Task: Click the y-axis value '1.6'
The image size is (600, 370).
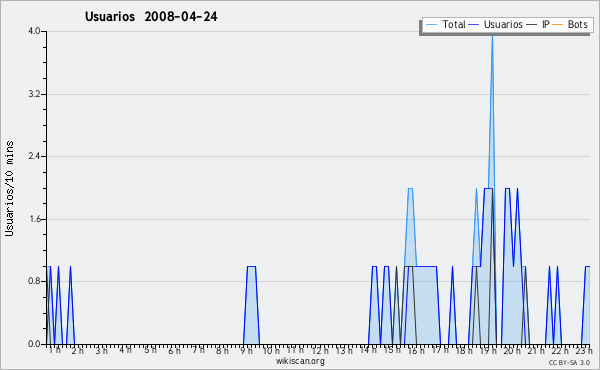Action: [34, 219]
